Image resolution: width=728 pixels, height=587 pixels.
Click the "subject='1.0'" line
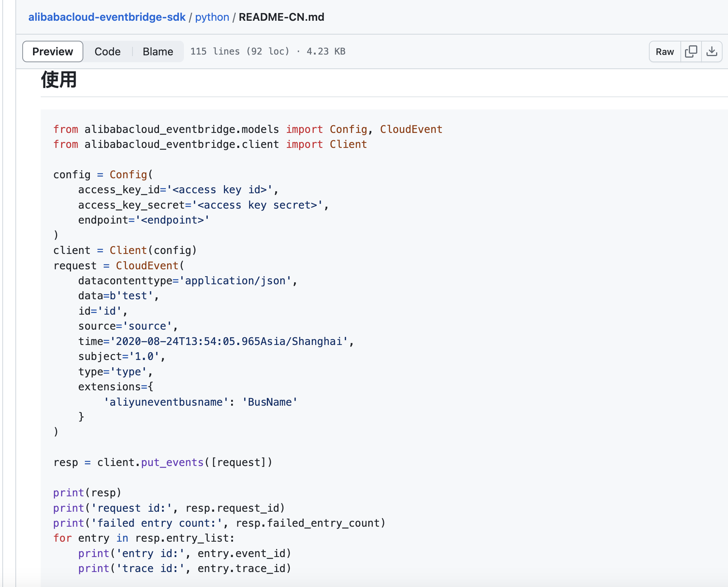[x=122, y=357]
